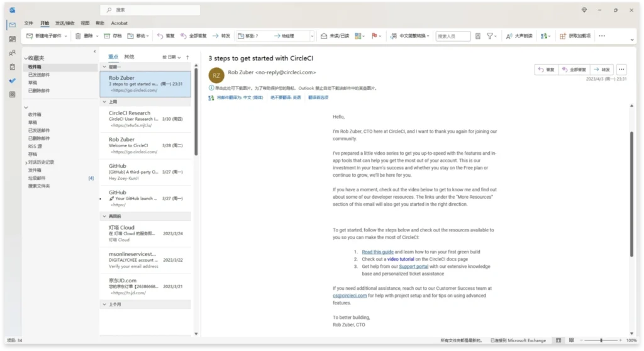Toggle 未读/已读 unread/read status
The width and height of the screenshot is (644, 351).
tap(335, 36)
